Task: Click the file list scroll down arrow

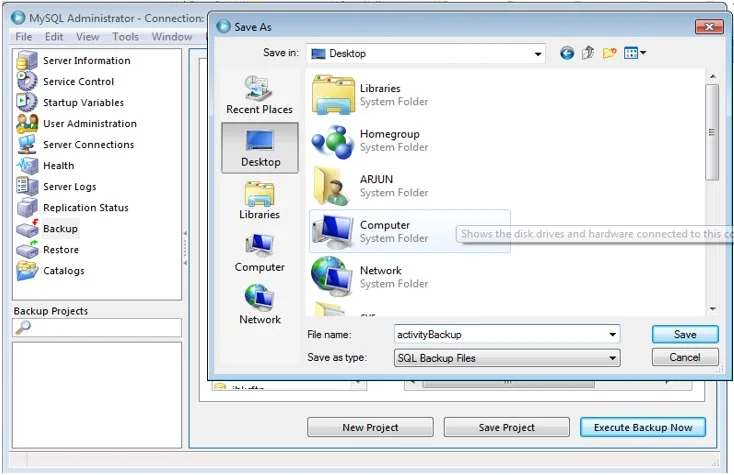Action: click(712, 309)
